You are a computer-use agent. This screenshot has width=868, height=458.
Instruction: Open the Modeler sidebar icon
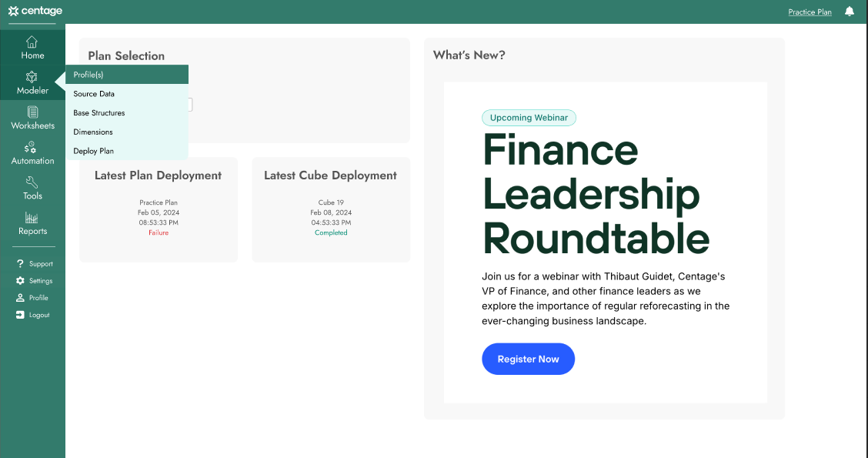click(32, 77)
